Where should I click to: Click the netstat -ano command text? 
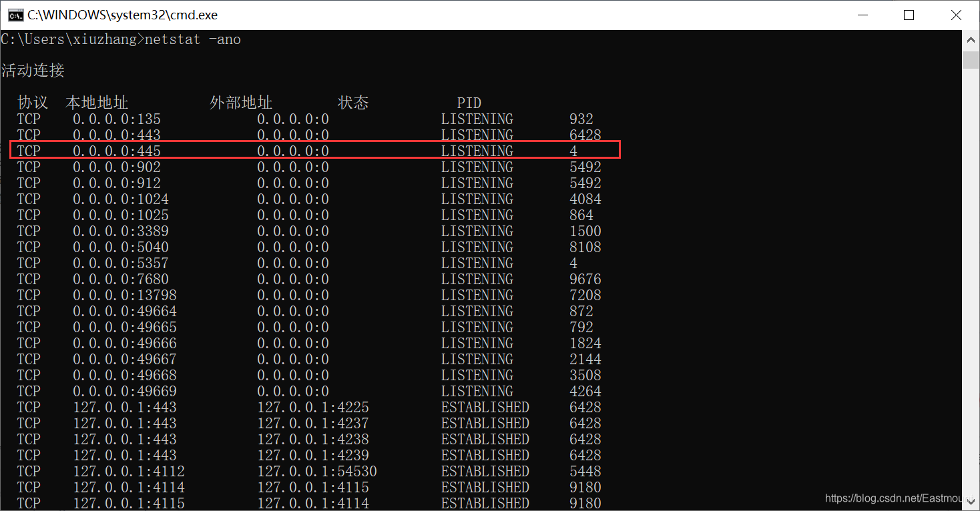193,39
